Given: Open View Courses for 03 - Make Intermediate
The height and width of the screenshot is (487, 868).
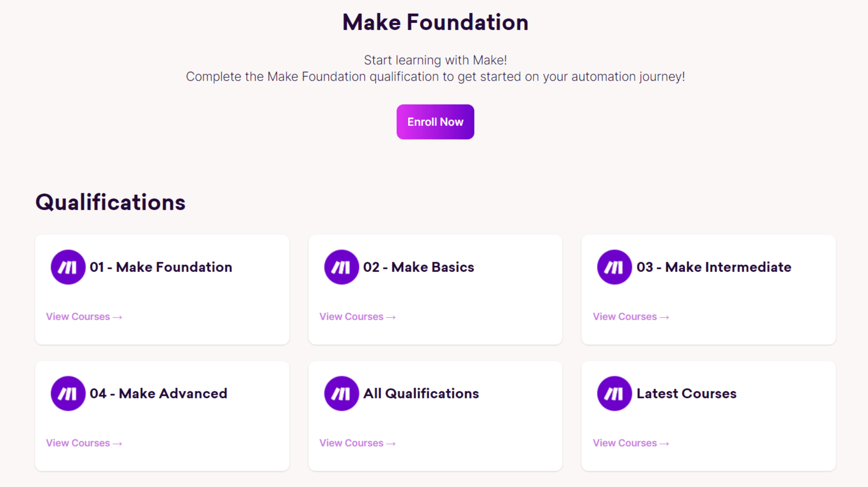Looking at the screenshot, I should click(626, 317).
